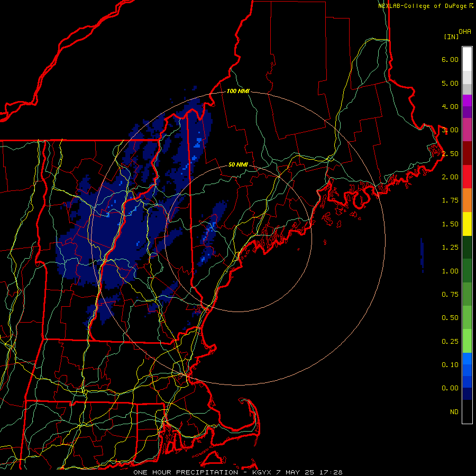The image size is (476, 476).
Task: Select the 2.50 legend value
Action: coord(450,153)
